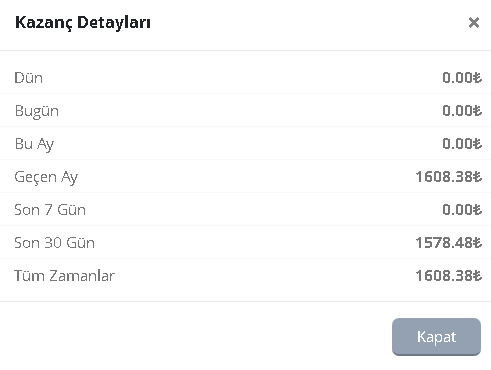Click the Bu Ay value 0.00₺
491x370 pixels.
pos(462,144)
